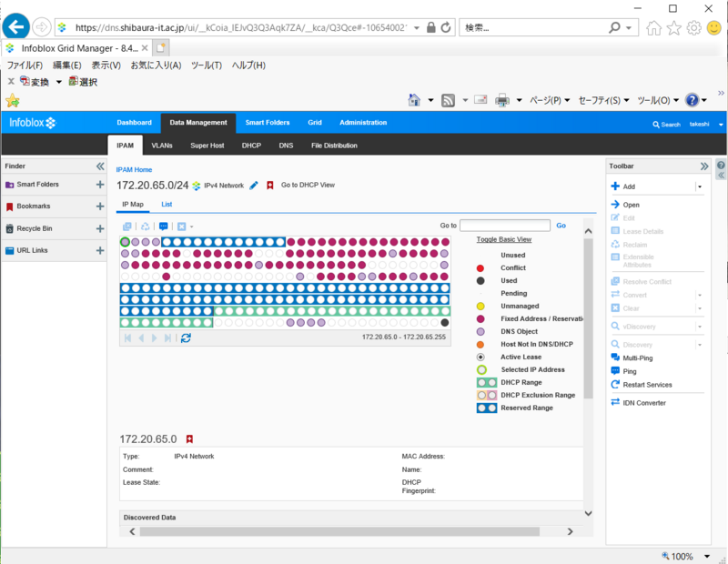This screenshot has height=564, width=728.
Task: Switch to the List view tab
Action: pyautogui.click(x=167, y=205)
